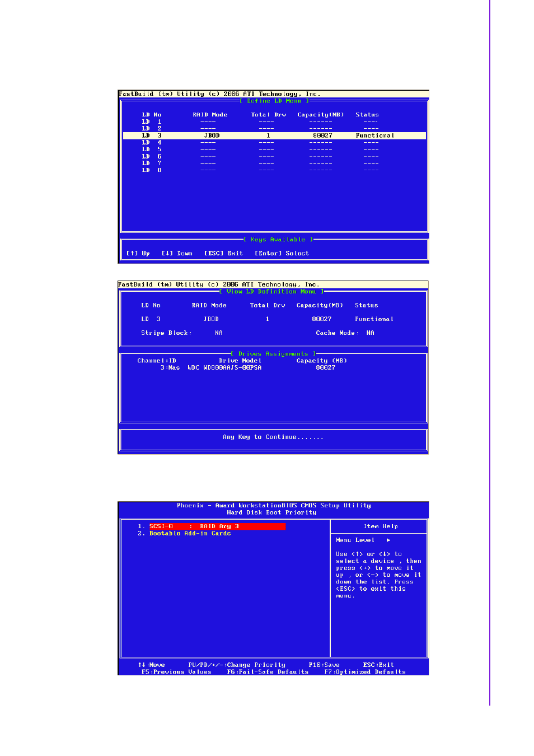Image resolution: width=534 pixels, height=756 pixels.
Task: Click the RAID Mode column header in Define LD Menu
Action: coord(210,115)
